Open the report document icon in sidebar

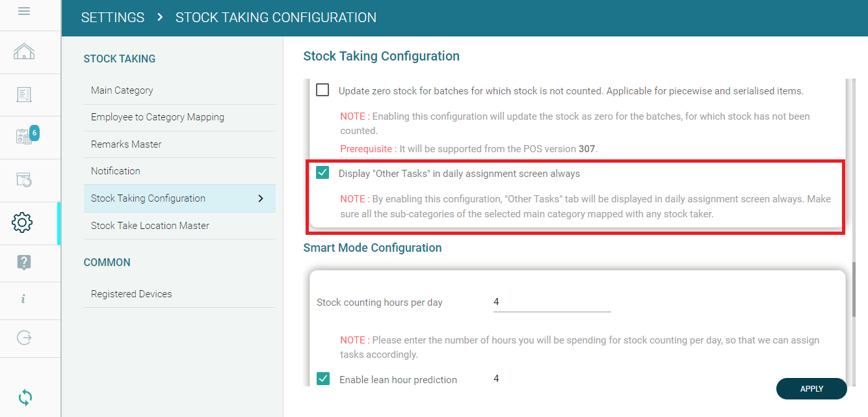click(24, 95)
